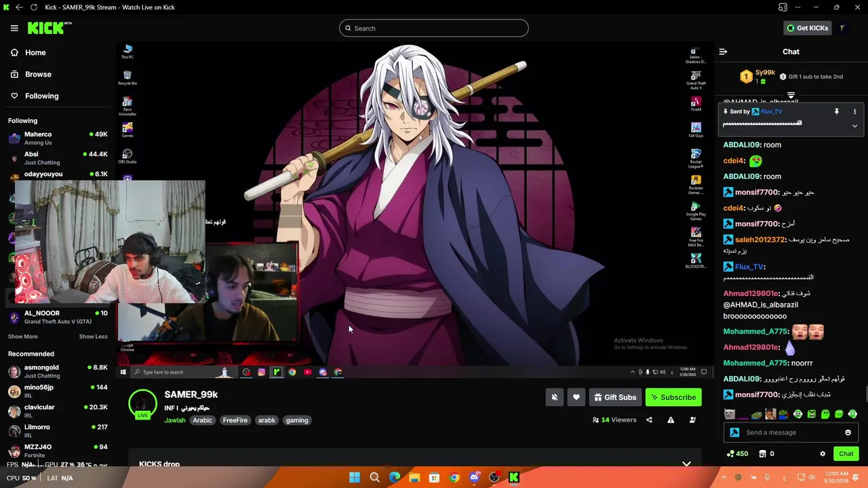Reload the Kick page

(x=33, y=7)
